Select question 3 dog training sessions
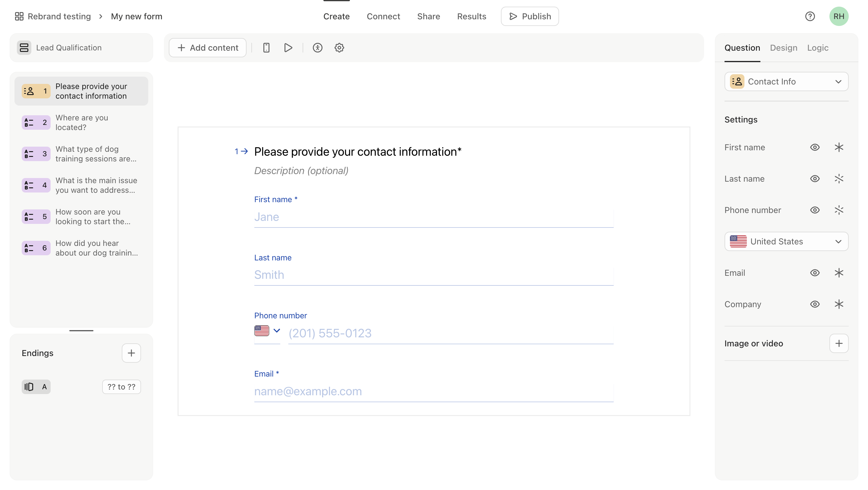Screen dimensions: 868x490 pos(81,154)
